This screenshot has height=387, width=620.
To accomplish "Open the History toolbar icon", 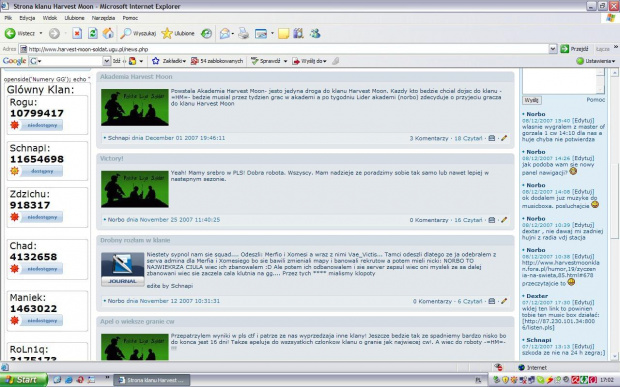I will click(206, 34).
